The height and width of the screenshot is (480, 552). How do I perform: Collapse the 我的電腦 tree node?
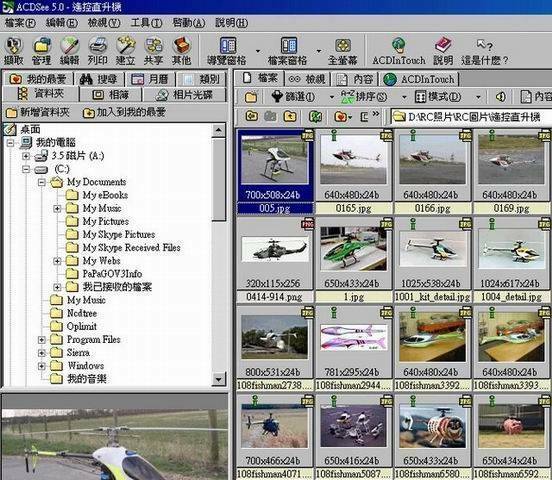click(11, 143)
